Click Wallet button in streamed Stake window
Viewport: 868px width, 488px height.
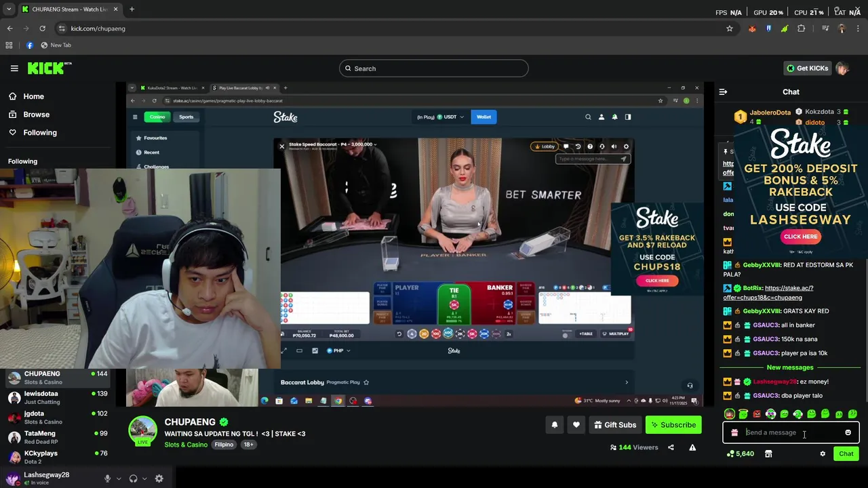coord(484,117)
